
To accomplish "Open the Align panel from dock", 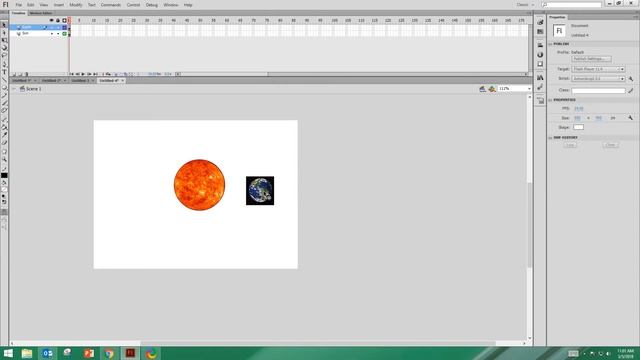I will click(540, 45).
